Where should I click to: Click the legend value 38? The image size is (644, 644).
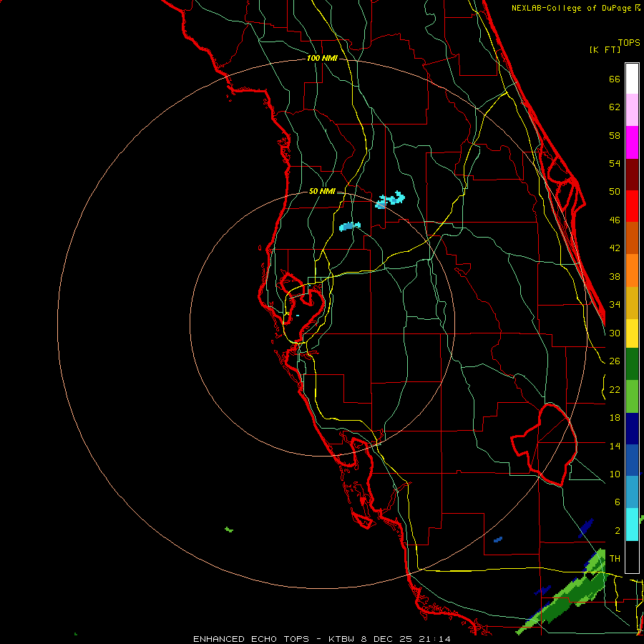(615, 276)
